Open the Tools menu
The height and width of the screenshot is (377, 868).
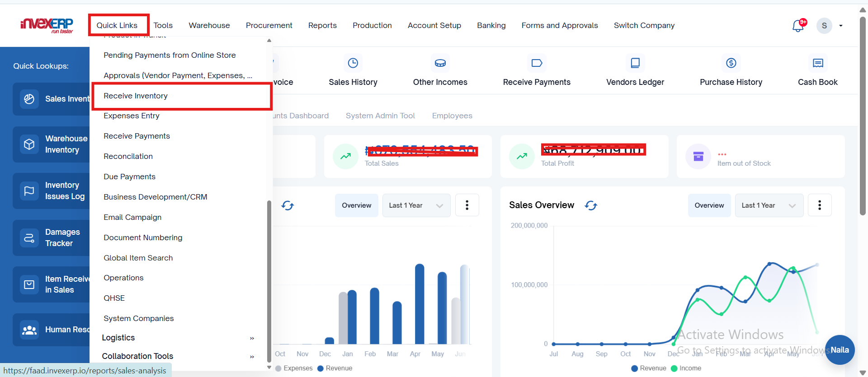tap(163, 25)
